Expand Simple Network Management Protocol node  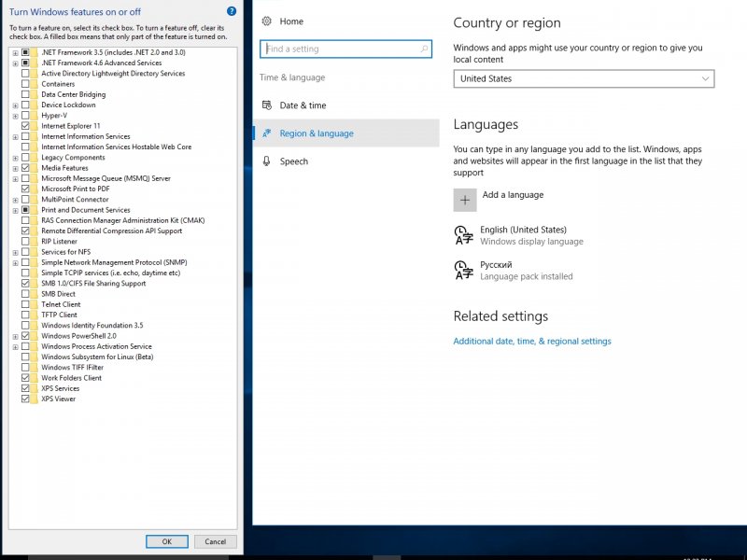tap(15, 263)
